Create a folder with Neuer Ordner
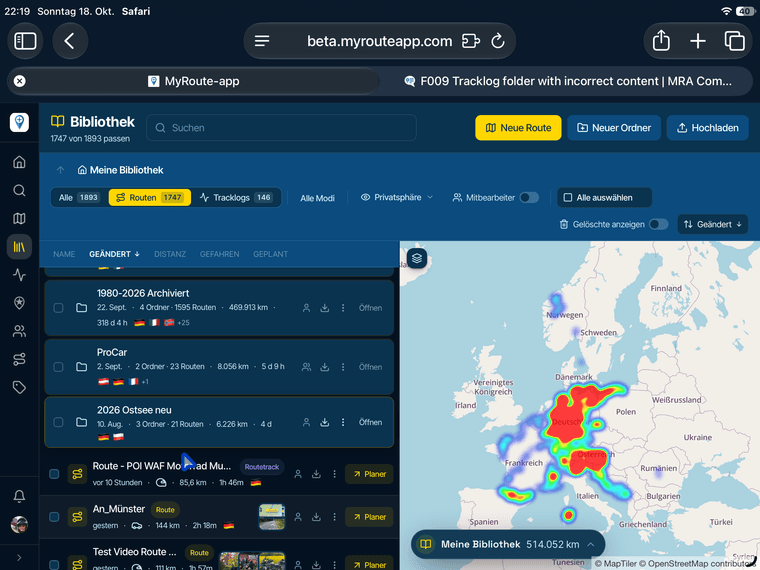This screenshot has width=760, height=570. pyautogui.click(x=614, y=128)
